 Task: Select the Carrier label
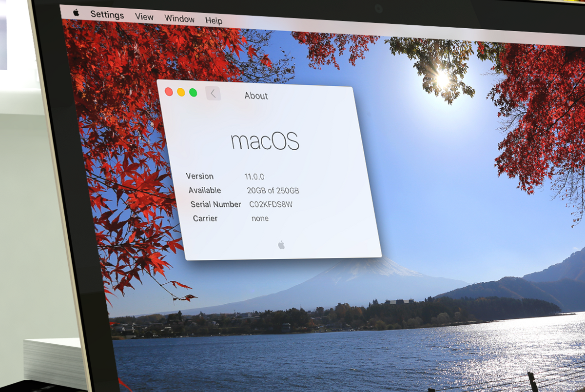205,219
